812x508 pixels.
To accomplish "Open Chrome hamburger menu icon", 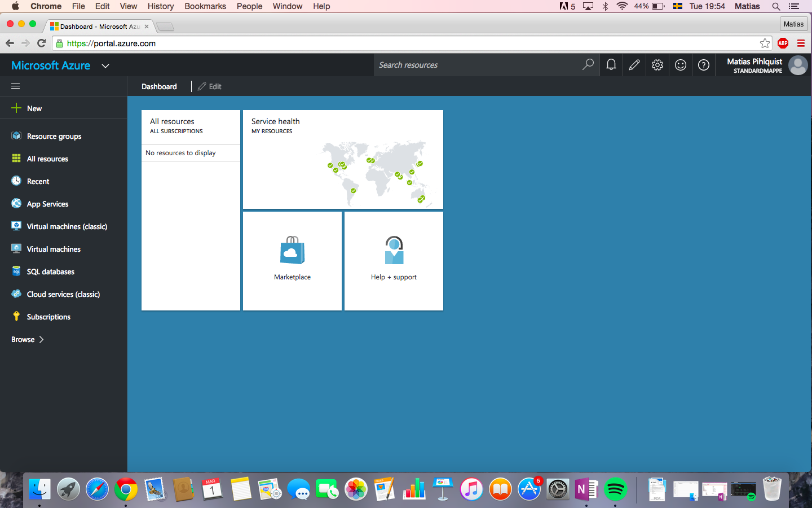I will [x=801, y=43].
